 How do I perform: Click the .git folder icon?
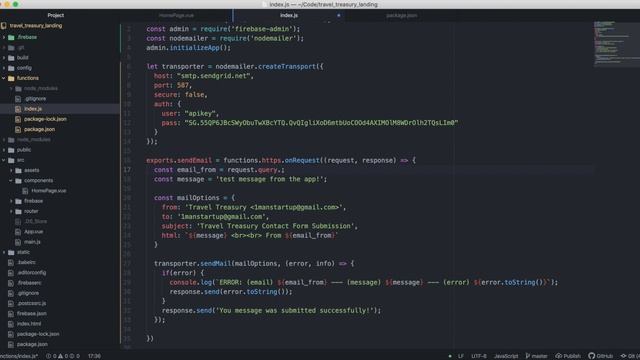[x=11, y=47]
